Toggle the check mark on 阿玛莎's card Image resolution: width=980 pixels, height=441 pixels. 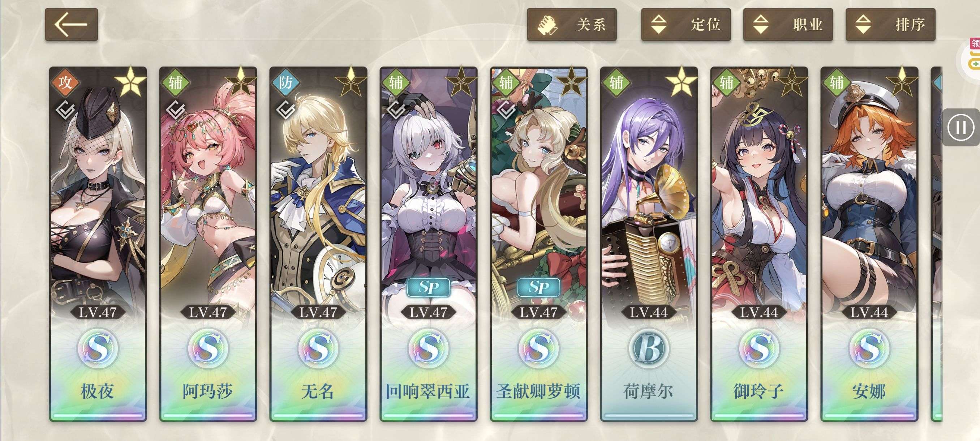pos(175,110)
